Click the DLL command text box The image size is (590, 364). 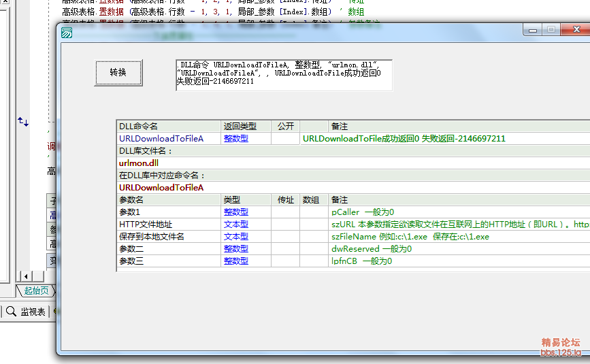pos(283,74)
